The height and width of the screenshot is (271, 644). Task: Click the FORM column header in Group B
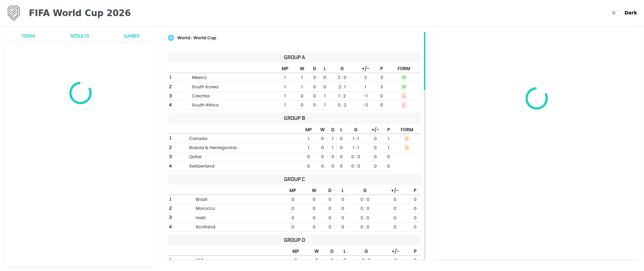click(407, 130)
